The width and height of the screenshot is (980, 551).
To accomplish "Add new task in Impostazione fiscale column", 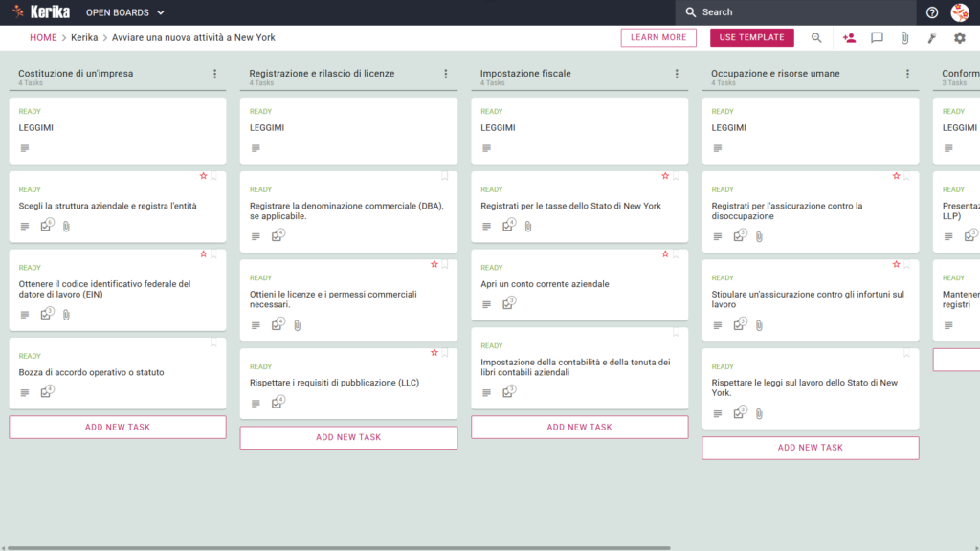I will pyautogui.click(x=579, y=428).
